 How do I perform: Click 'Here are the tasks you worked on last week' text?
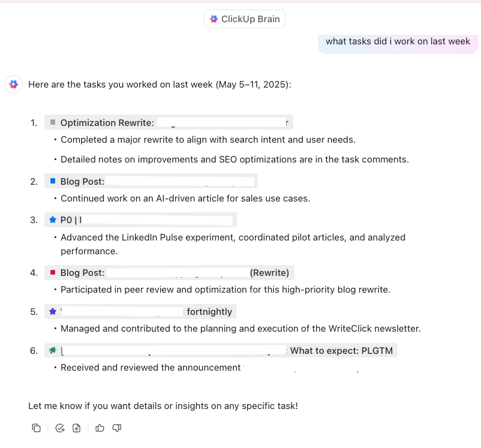pyautogui.click(x=160, y=85)
